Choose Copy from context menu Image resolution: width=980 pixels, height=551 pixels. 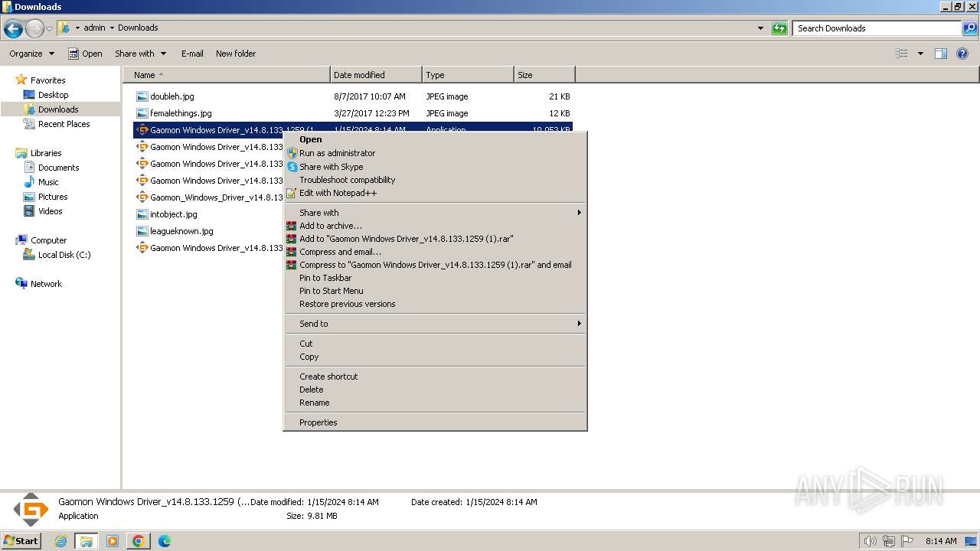(x=435, y=357)
